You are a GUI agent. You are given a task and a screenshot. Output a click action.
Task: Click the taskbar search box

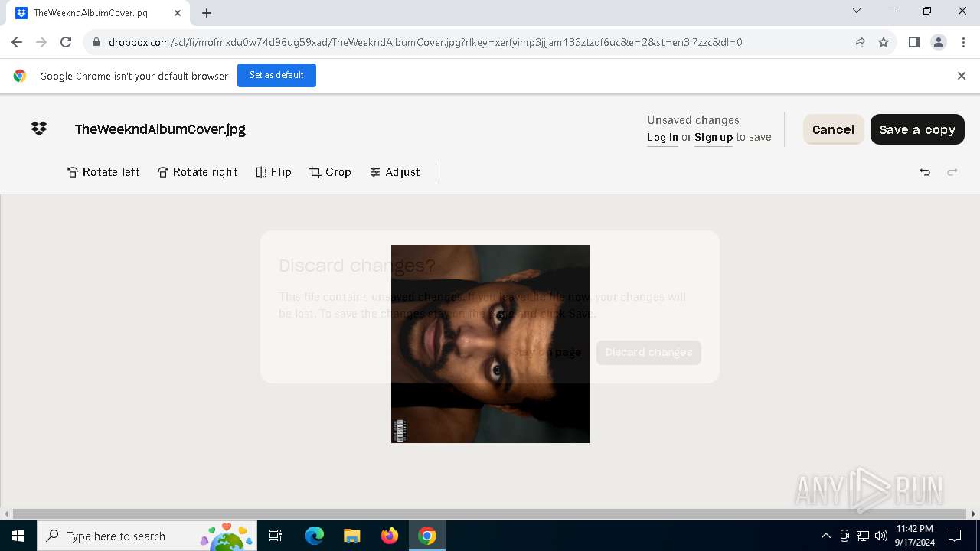[x=147, y=536]
